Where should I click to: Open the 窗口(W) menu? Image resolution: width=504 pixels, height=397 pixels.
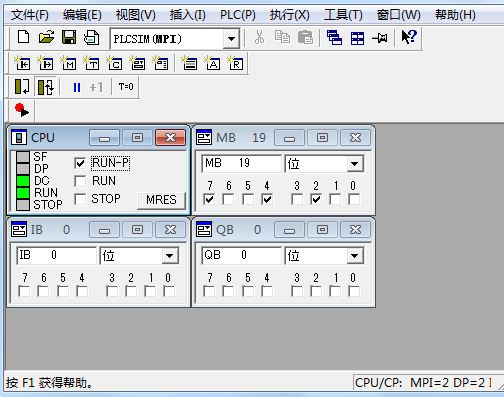tap(398, 15)
